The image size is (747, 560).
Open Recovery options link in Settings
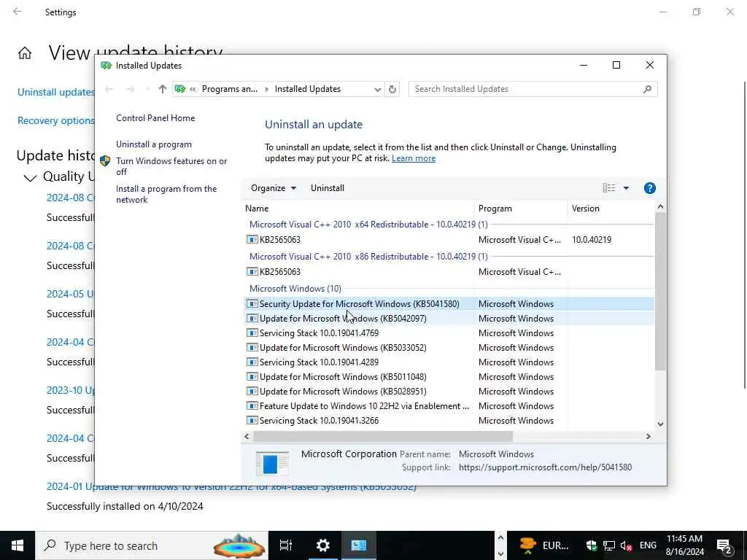pyautogui.click(x=55, y=121)
